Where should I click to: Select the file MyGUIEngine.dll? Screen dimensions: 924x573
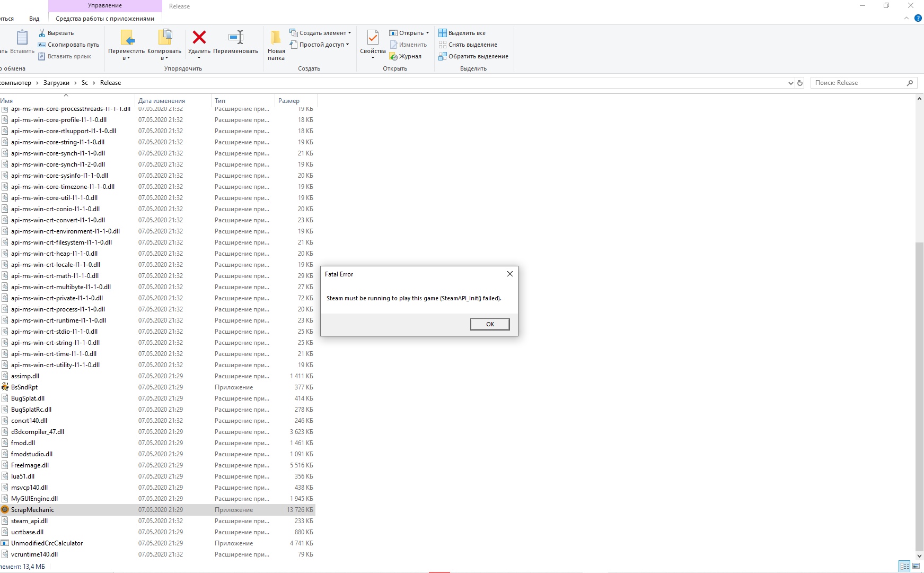coord(157,499)
